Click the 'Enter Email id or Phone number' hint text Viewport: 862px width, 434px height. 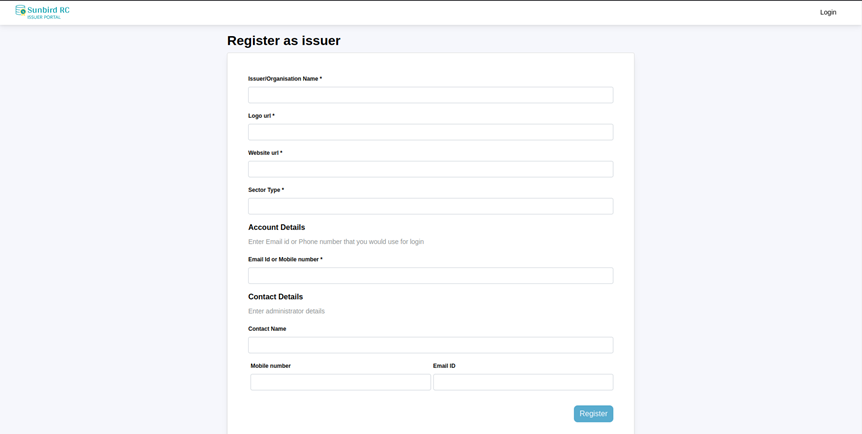coord(336,241)
